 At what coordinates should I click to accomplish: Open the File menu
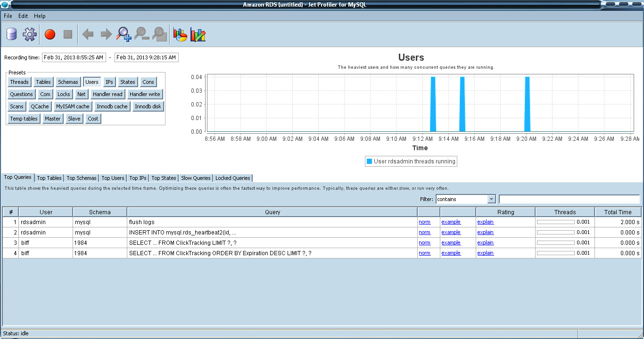tap(8, 16)
